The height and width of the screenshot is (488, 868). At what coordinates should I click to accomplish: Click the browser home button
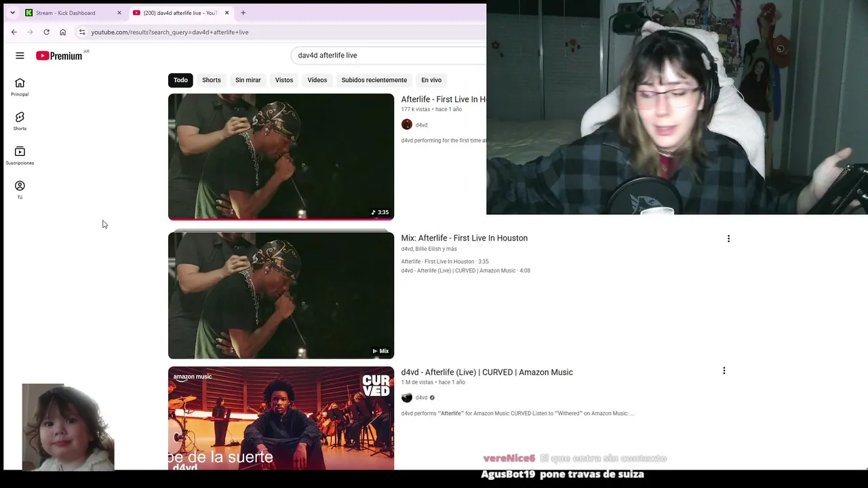pyautogui.click(x=62, y=32)
